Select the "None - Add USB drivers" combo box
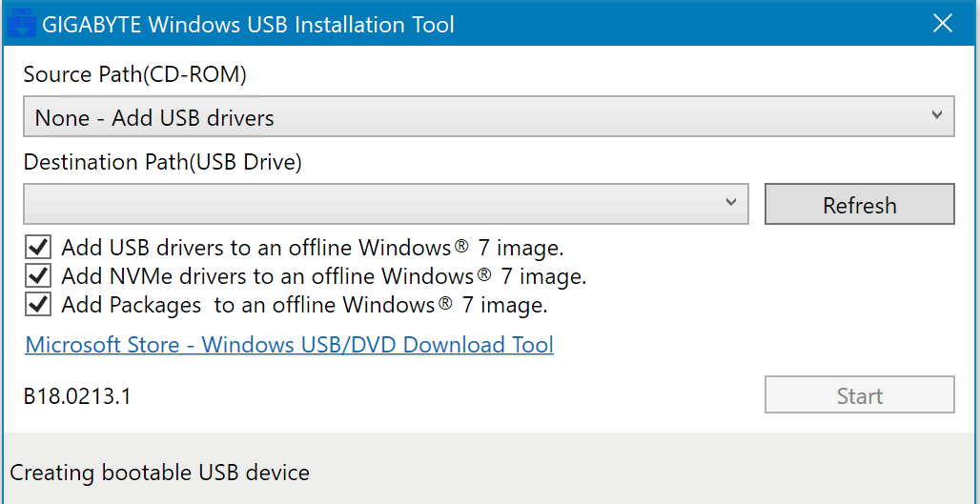 click(x=477, y=117)
